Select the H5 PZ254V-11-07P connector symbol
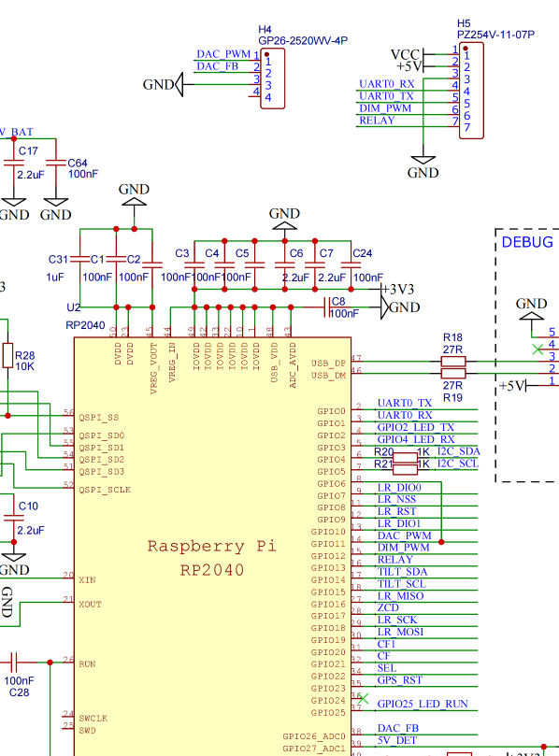This screenshot has width=559, height=756. pyautogui.click(x=471, y=91)
